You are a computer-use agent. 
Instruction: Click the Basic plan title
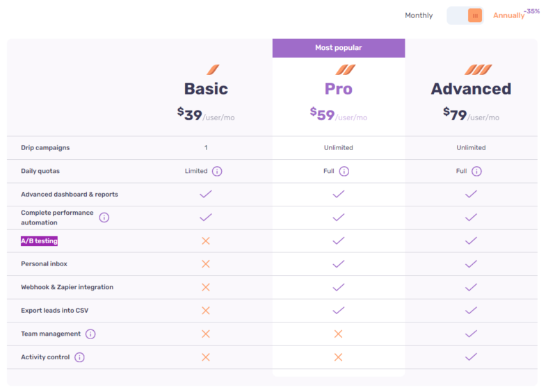click(206, 89)
